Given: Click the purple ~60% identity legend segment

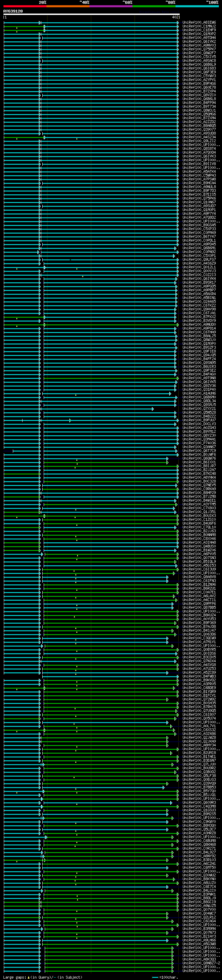Looking at the screenshot, I should tap(111, 6).
